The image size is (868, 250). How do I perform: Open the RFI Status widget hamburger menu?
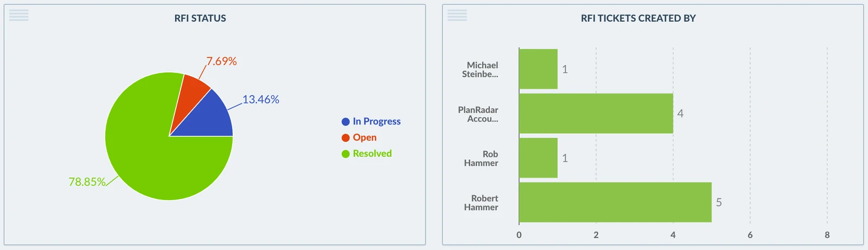[x=19, y=15]
